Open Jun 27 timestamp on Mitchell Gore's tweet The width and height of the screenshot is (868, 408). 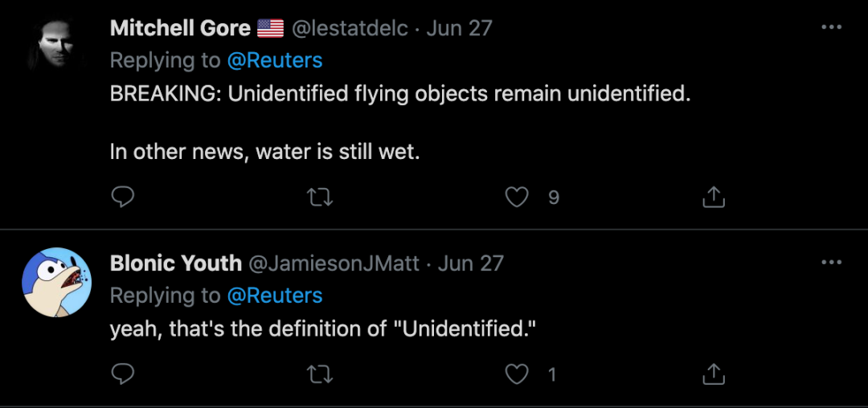[459, 28]
